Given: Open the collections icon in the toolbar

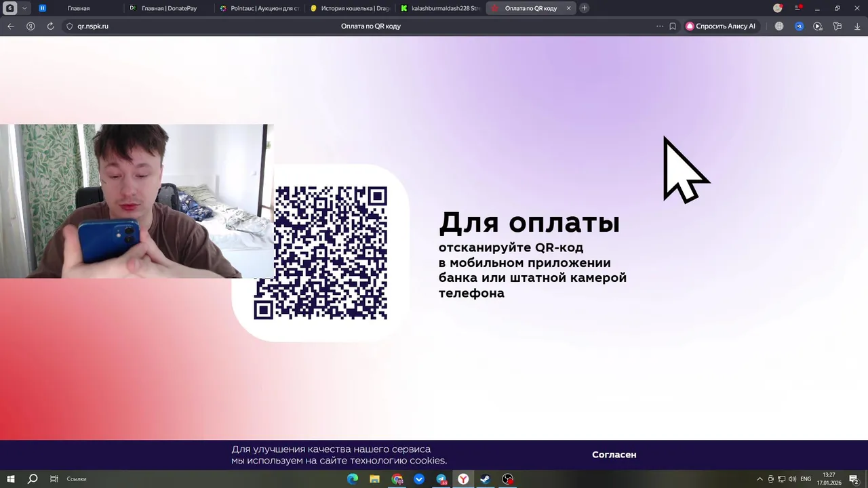Looking at the screenshot, I should point(837,26).
